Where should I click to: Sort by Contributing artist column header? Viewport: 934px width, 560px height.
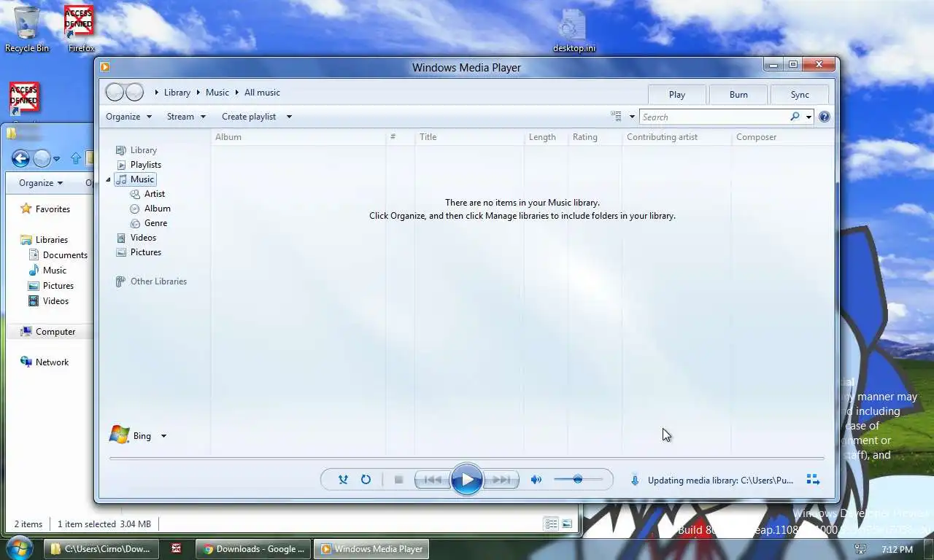pyautogui.click(x=676, y=137)
